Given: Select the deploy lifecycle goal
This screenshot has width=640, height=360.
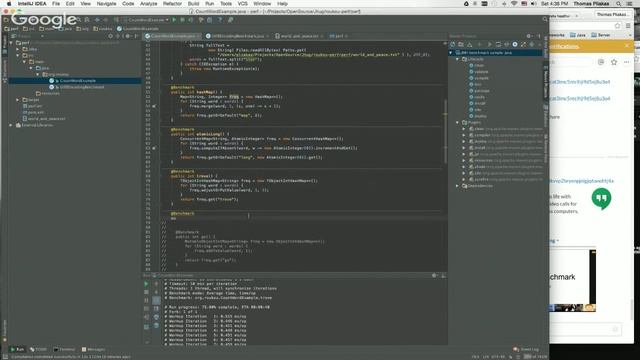Looking at the screenshot, I should (x=480, y=116).
